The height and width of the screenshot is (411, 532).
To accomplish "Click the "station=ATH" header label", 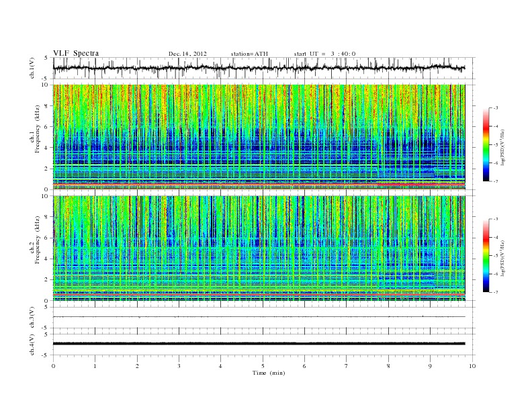I will (x=249, y=54).
